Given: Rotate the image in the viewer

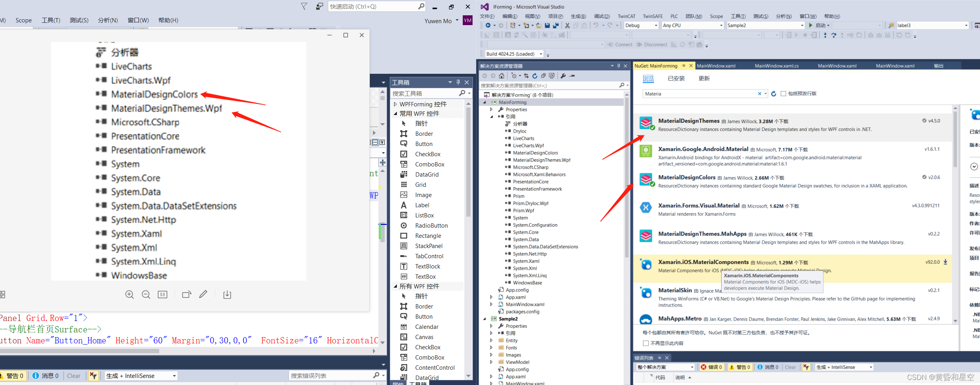Looking at the screenshot, I should [x=187, y=294].
